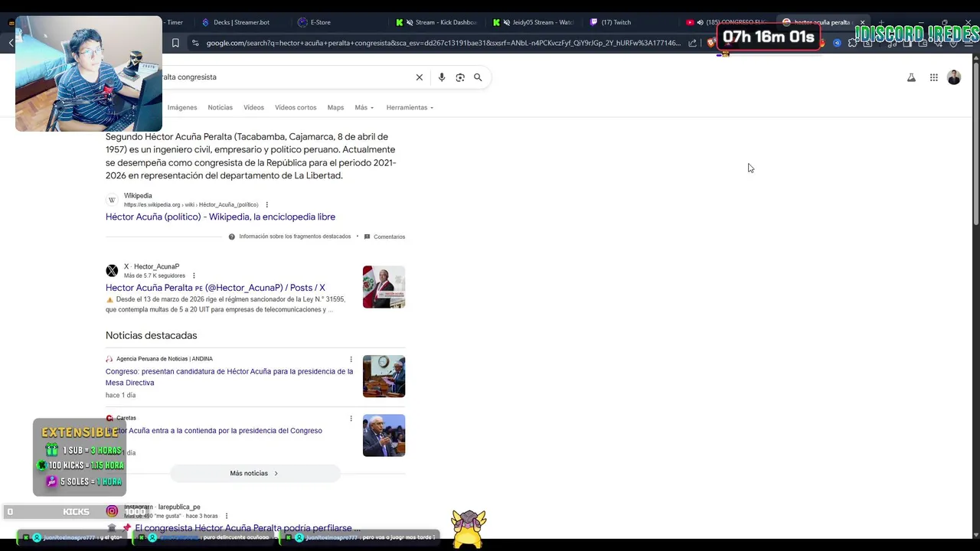Open options for the Caretas news item
Viewport: 980px width, 551px height.
click(x=351, y=419)
